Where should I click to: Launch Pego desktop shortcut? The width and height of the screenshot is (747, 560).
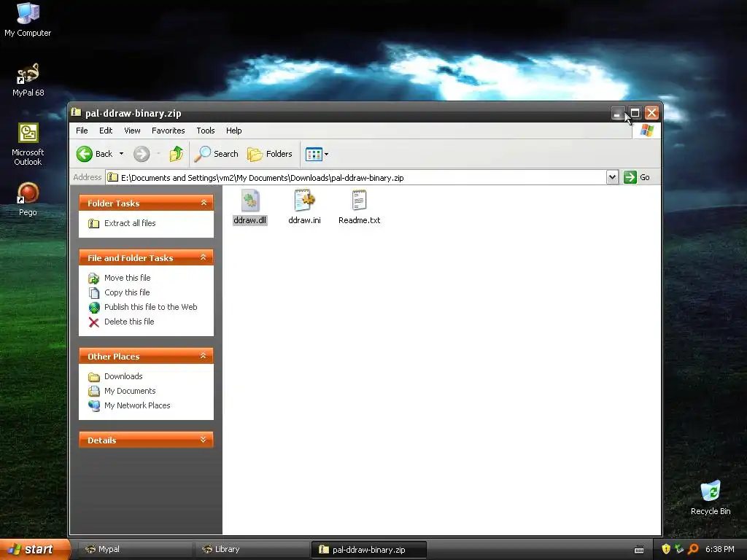click(x=28, y=199)
